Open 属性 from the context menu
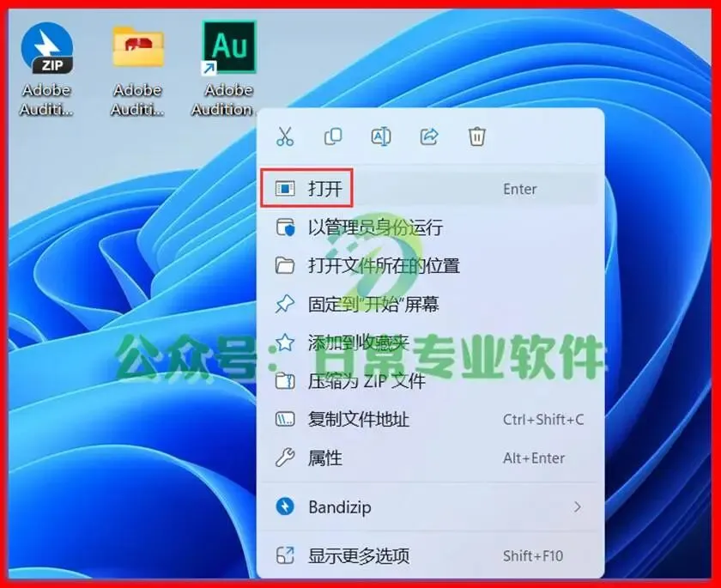The width and height of the screenshot is (721, 588). point(428,458)
